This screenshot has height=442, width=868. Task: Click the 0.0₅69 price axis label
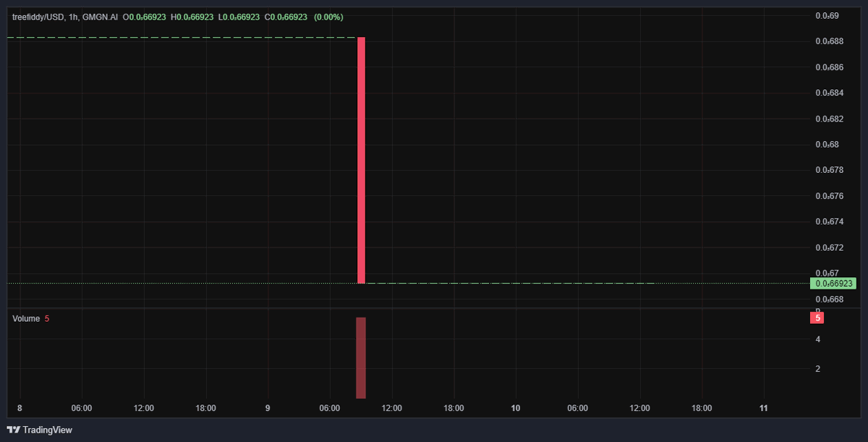(827, 15)
